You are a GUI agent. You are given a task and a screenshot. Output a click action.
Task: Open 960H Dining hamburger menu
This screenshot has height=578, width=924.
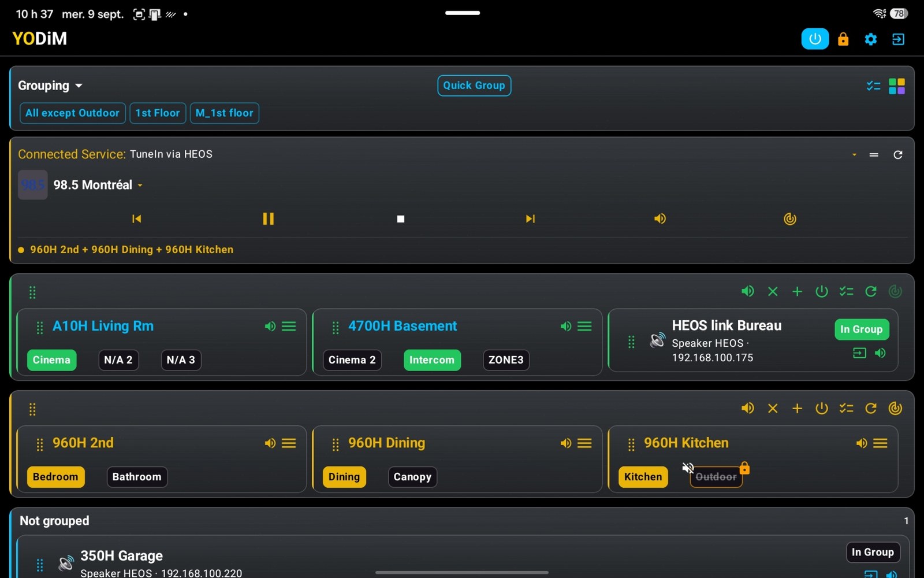[584, 443]
